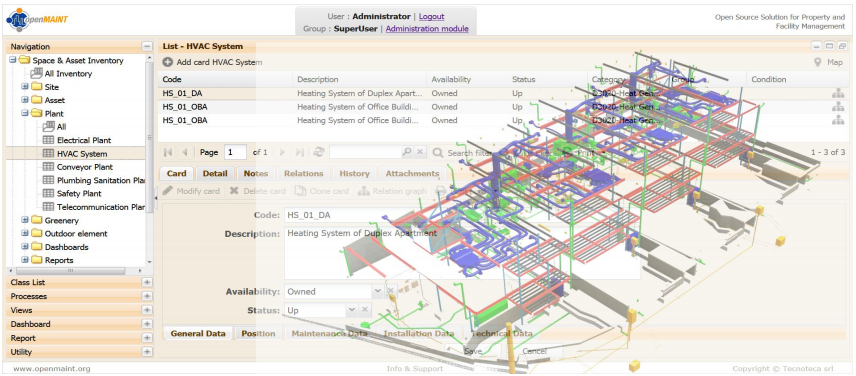Expand the Dashboards folder node
Image resolution: width=856 pixels, height=376 pixels.
(x=25, y=247)
